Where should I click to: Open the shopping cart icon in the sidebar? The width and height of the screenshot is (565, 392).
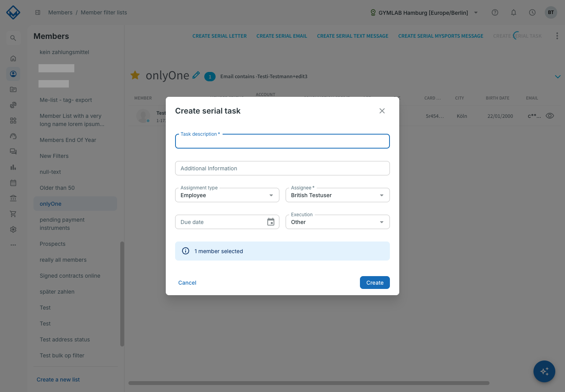coord(13,214)
